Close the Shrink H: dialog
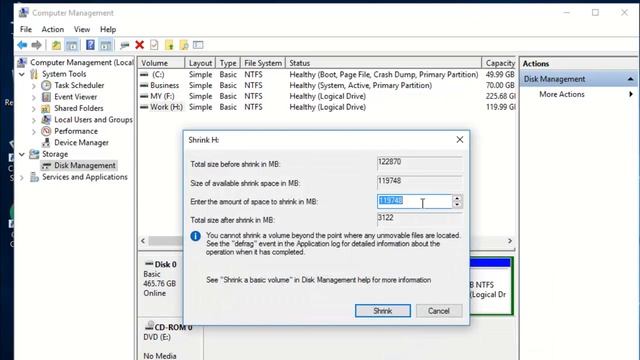 460,140
